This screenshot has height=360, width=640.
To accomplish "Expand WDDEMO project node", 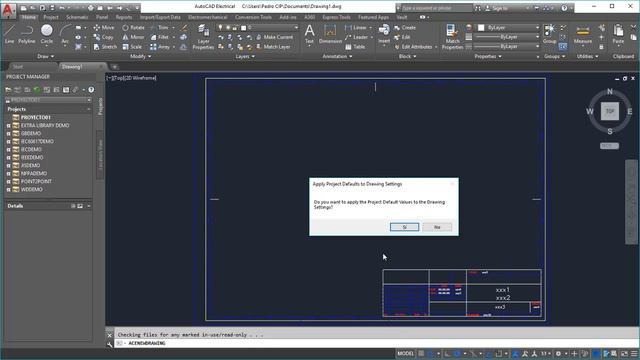I will (9, 189).
